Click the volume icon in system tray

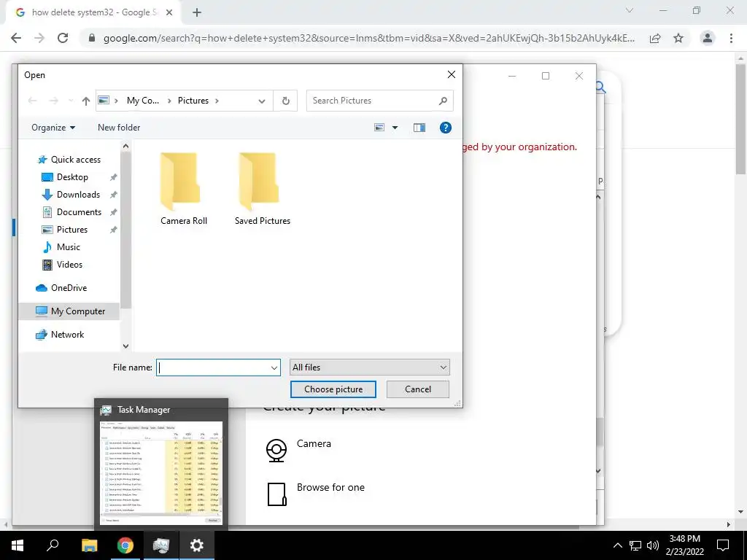[x=652, y=545]
